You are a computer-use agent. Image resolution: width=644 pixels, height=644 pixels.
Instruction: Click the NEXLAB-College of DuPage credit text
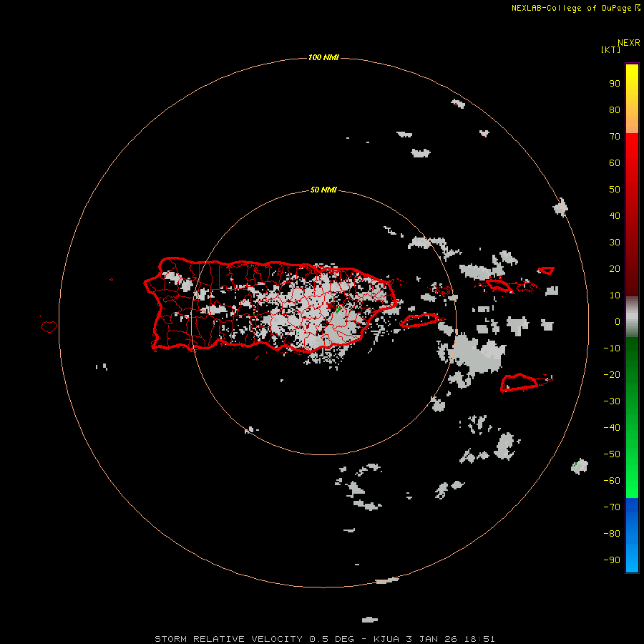(575, 8)
